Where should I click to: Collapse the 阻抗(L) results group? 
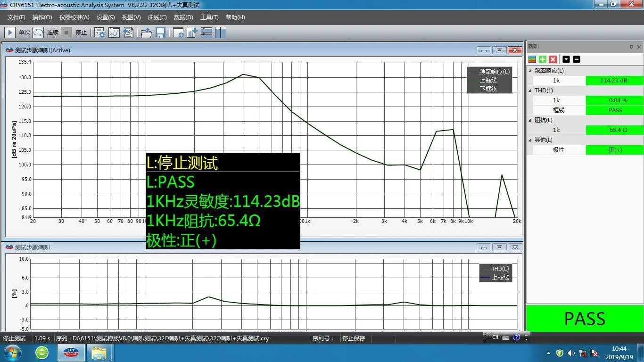pyautogui.click(x=530, y=120)
